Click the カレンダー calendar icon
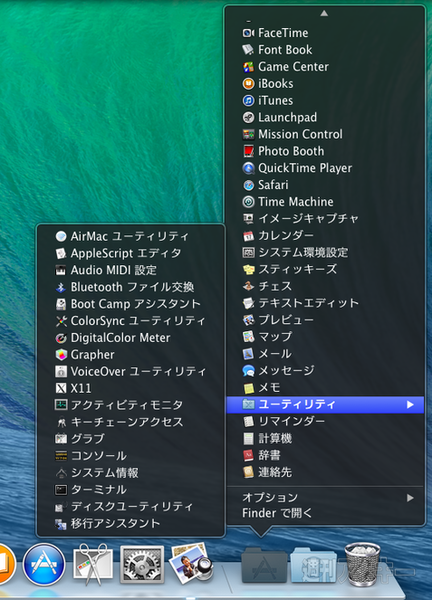Image resolution: width=432 pixels, height=600 pixels. (248, 236)
